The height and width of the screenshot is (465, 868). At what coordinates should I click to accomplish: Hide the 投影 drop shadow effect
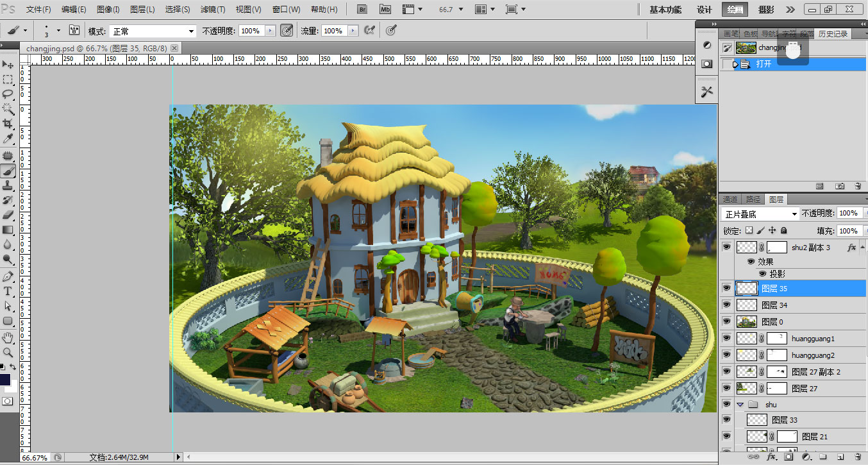pyautogui.click(x=762, y=274)
